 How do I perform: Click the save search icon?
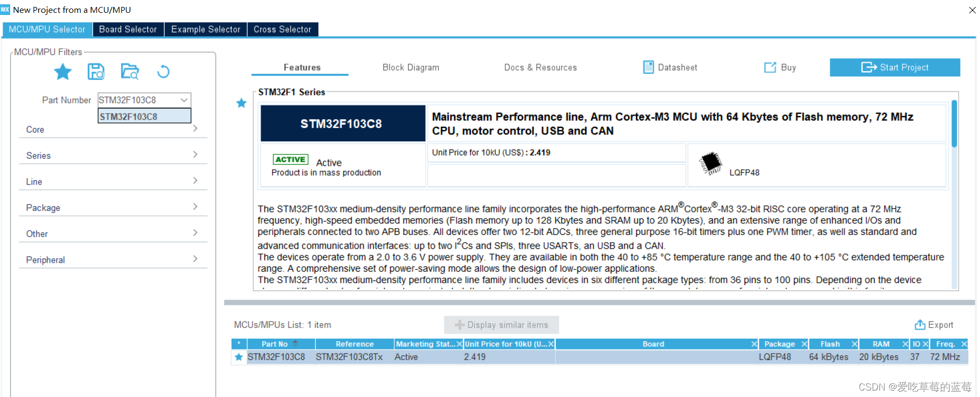pyautogui.click(x=96, y=71)
